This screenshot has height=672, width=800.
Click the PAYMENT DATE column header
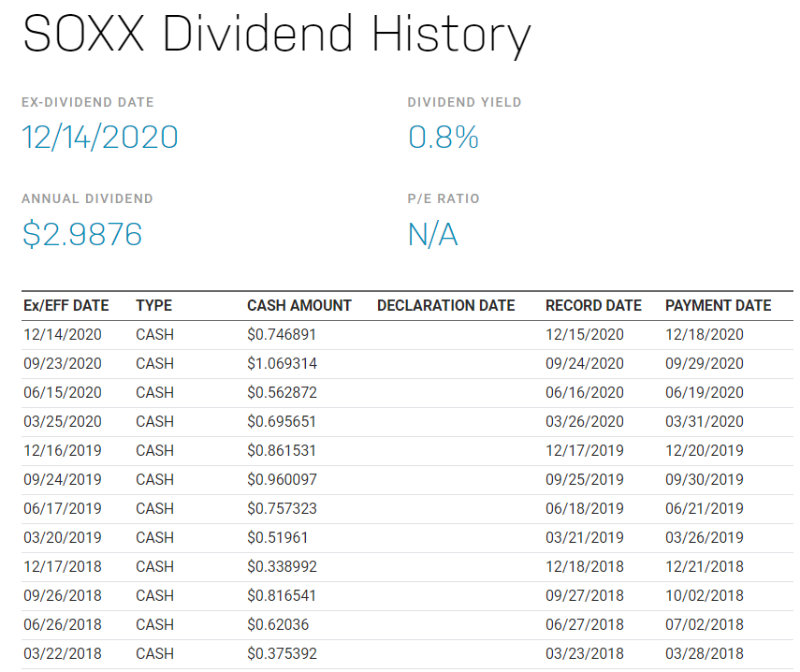click(719, 305)
